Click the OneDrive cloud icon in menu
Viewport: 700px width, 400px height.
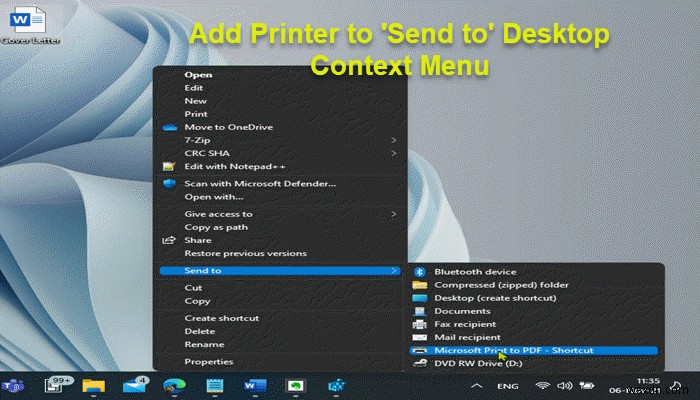(x=170, y=127)
